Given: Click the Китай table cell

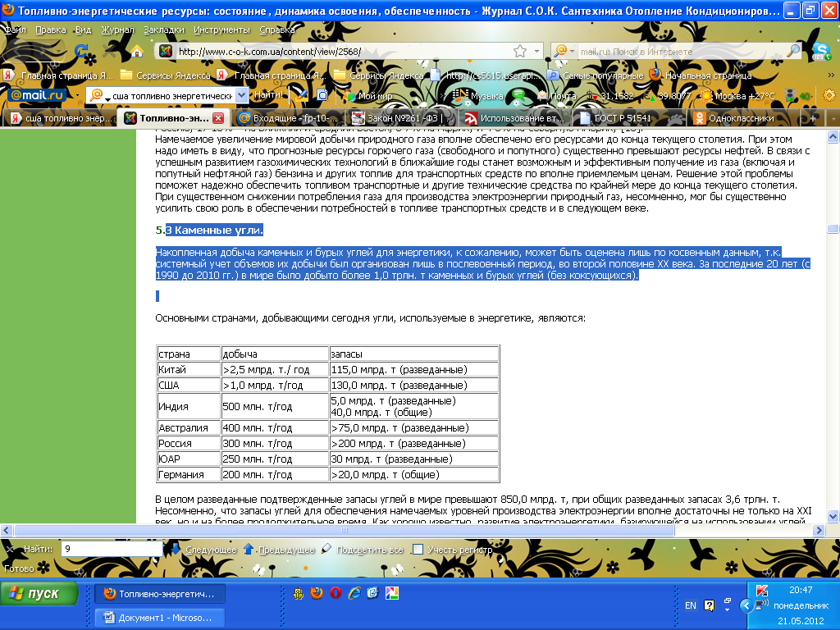Looking at the screenshot, I should click(189, 369).
